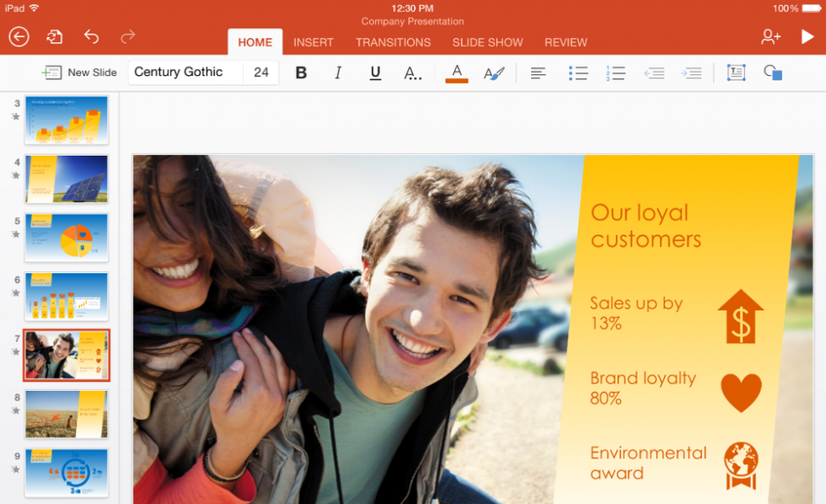Open the share with people icon
This screenshot has width=826, height=504.
coord(770,36)
